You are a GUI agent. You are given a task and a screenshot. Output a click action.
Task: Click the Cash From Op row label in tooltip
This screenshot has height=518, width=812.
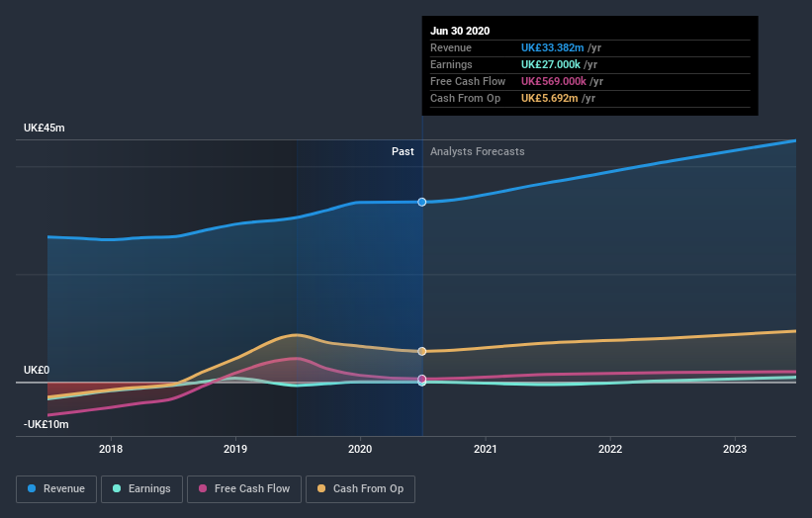coord(465,98)
